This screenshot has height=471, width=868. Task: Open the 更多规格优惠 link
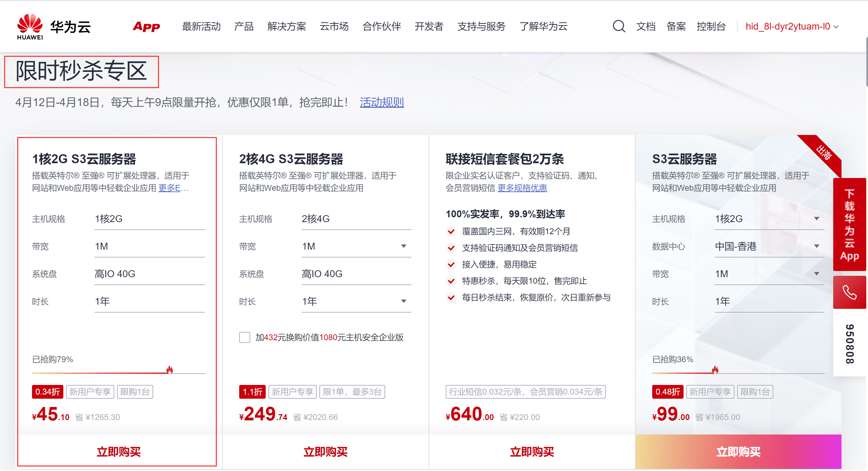coord(522,188)
